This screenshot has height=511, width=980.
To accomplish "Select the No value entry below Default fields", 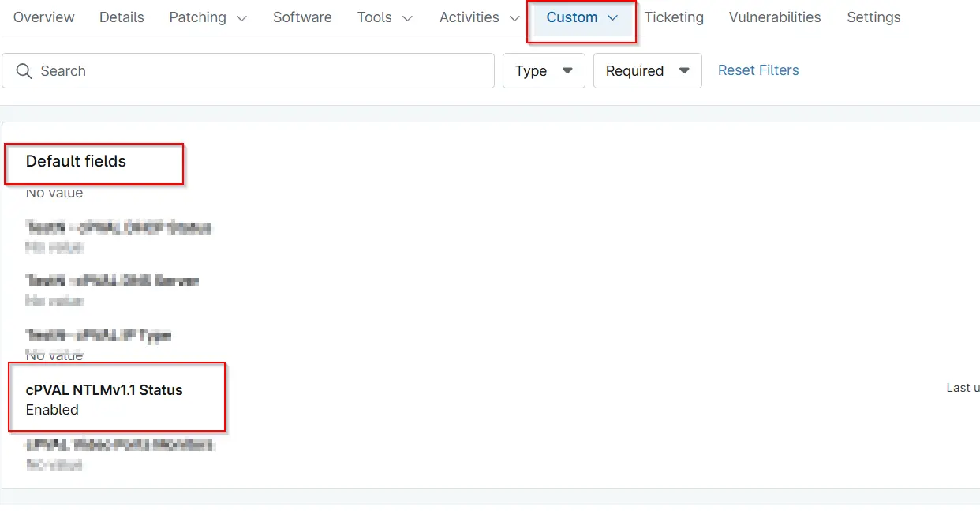I will [x=54, y=192].
